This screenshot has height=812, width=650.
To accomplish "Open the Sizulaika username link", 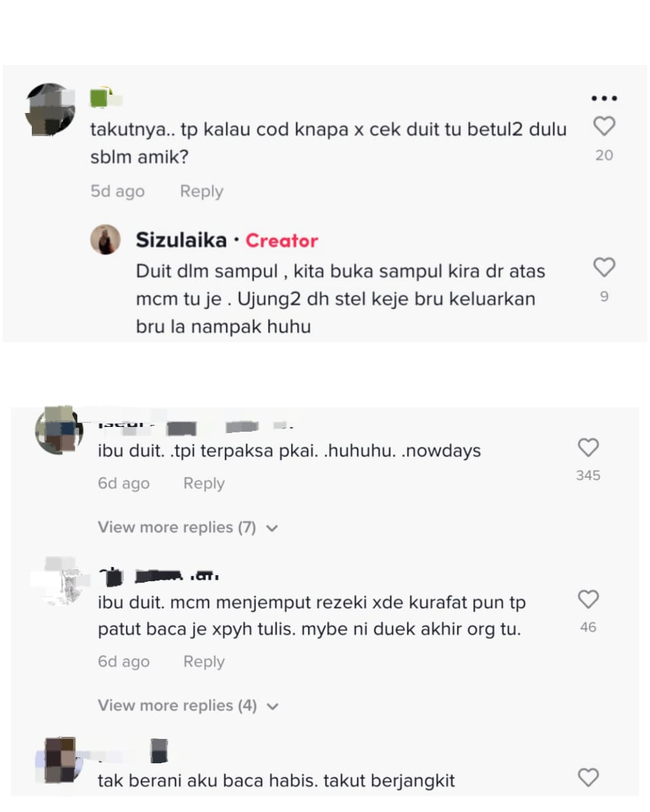I will pos(180,240).
